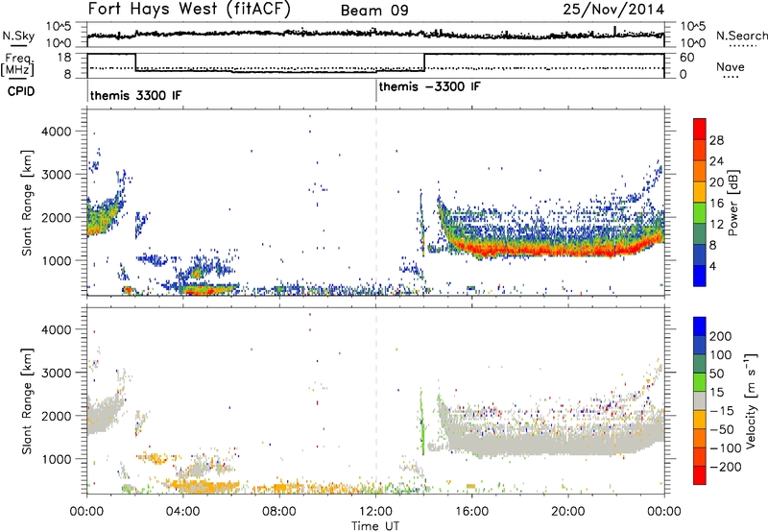Pick the red bottom segment of Velocity colorbar

700,475
